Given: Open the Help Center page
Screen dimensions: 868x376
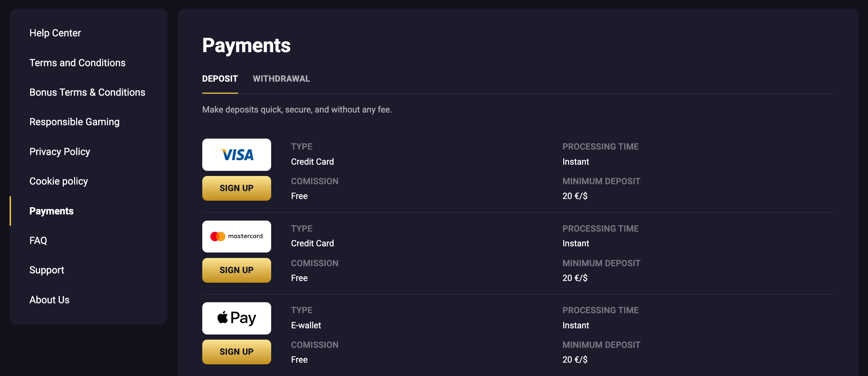Looking at the screenshot, I should [55, 33].
